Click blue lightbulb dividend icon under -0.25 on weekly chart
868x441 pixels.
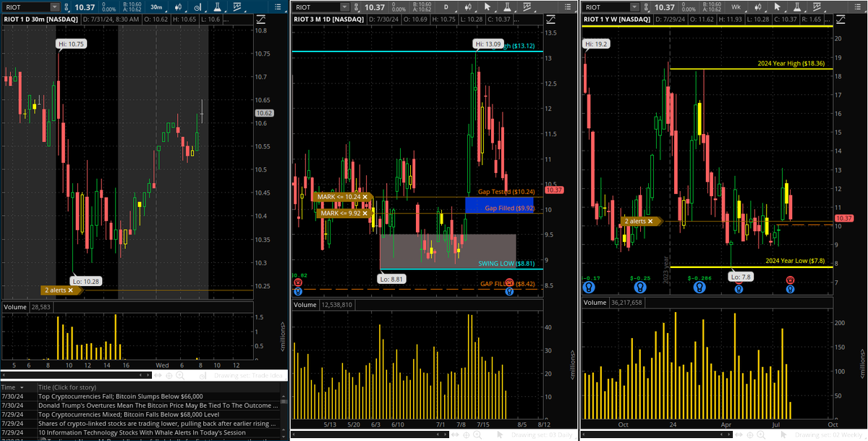point(640,287)
